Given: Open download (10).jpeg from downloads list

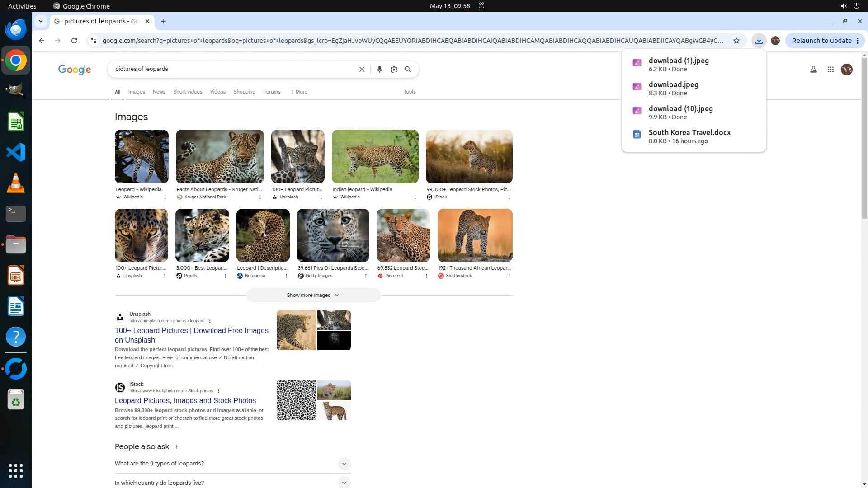Looking at the screenshot, I should (680, 108).
